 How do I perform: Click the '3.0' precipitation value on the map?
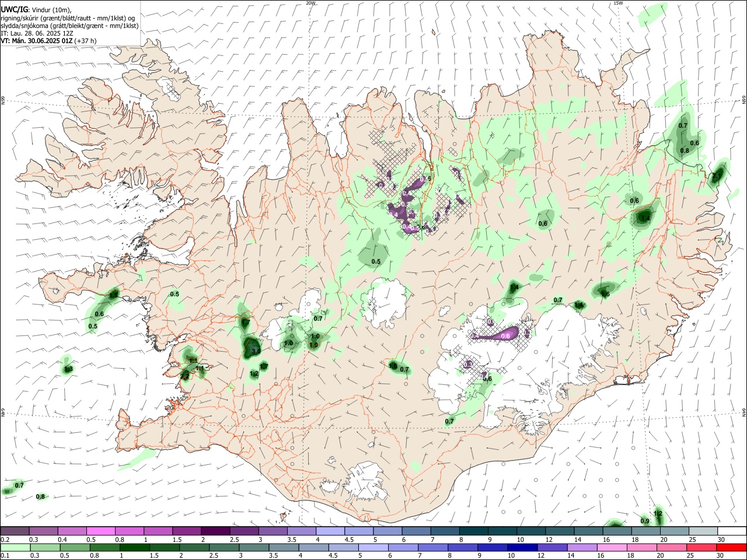256,351
